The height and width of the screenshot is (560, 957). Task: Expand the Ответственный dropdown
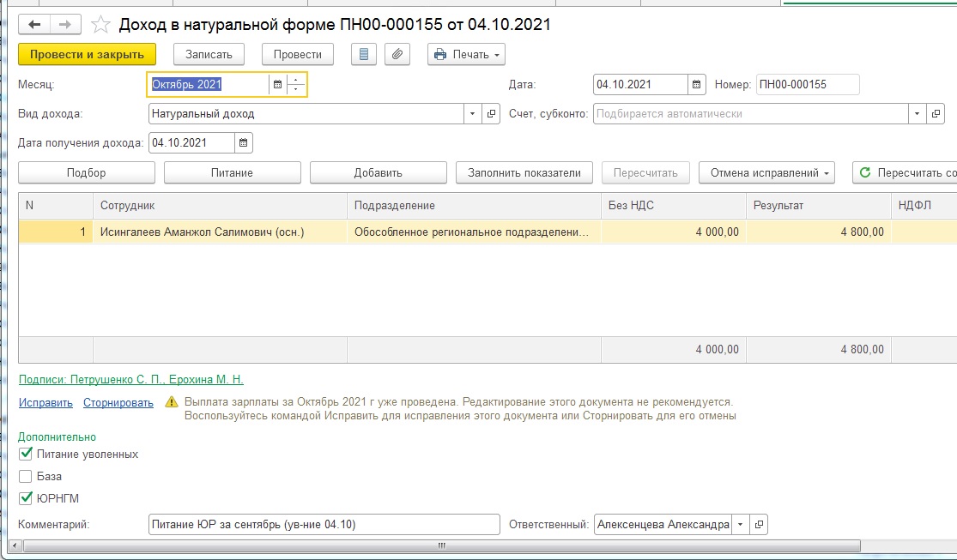pos(740,524)
